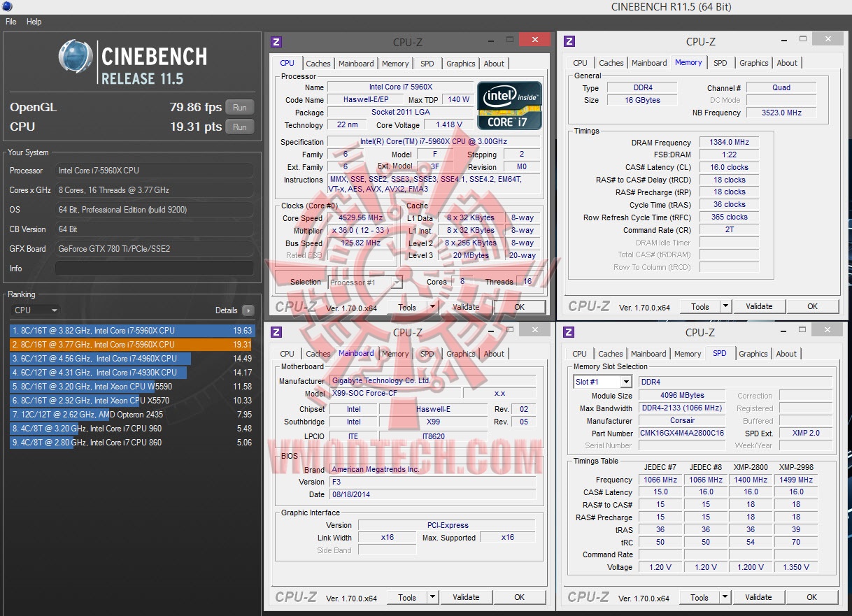
Task: Click part number CMK16GX4M4A2800C16 field
Action: [682, 433]
